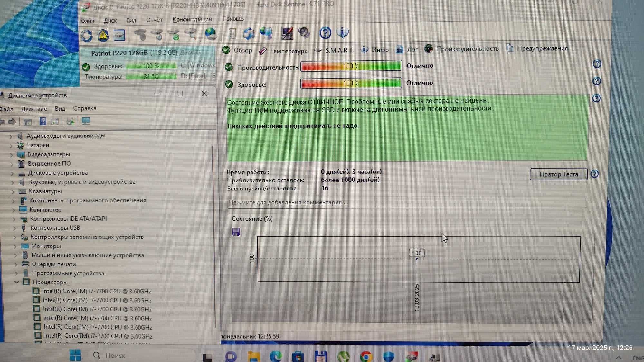Open the Файл menu in Hard Disk Sentinel
This screenshot has width=644, height=362.
click(x=87, y=21)
